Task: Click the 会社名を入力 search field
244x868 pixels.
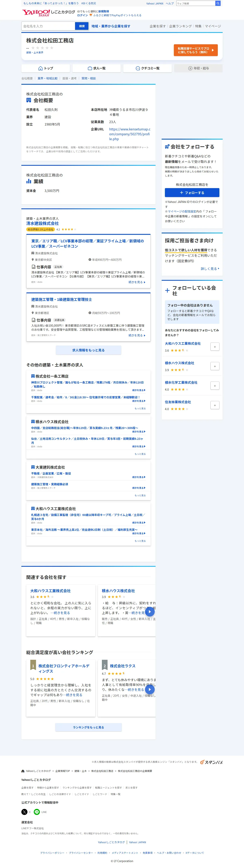Action: (48, 26)
